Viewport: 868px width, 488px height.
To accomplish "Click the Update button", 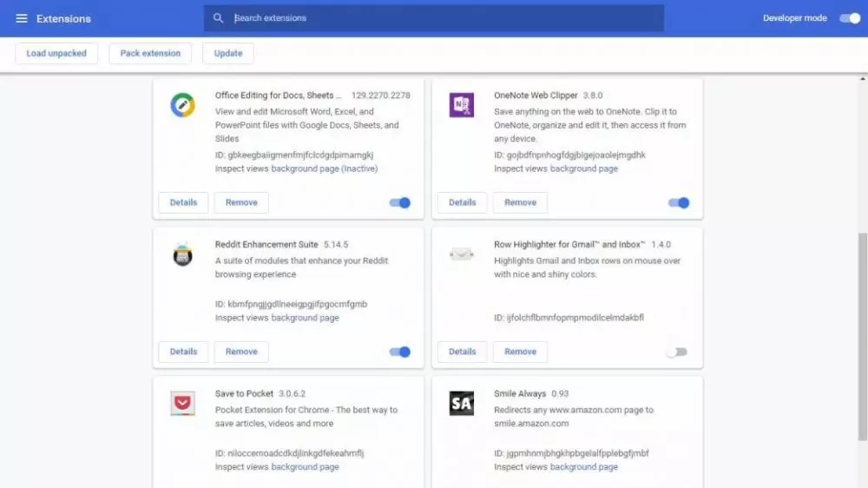I will click(x=228, y=53).
